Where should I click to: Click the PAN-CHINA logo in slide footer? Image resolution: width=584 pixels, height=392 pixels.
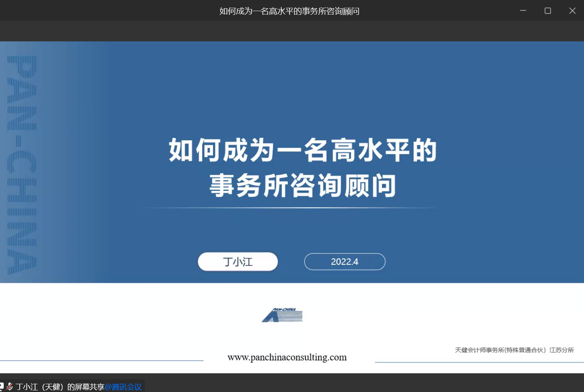tap(282, 315)
